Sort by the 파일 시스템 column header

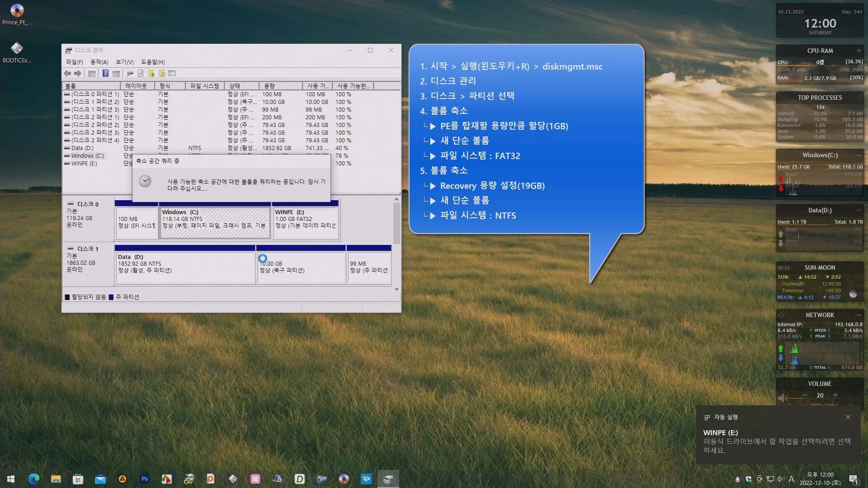click(x=204, y=86)
